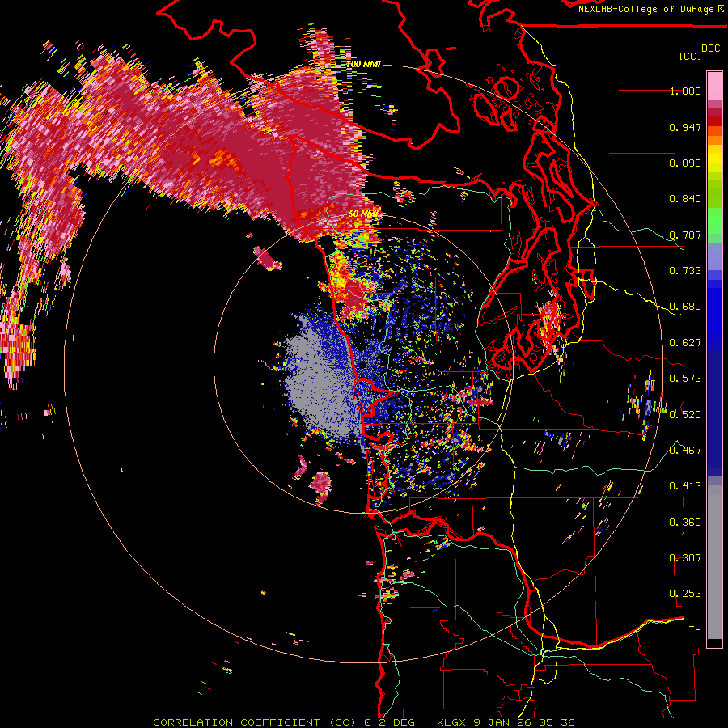Click the 100 NMI range ring label

click(363, 64)
